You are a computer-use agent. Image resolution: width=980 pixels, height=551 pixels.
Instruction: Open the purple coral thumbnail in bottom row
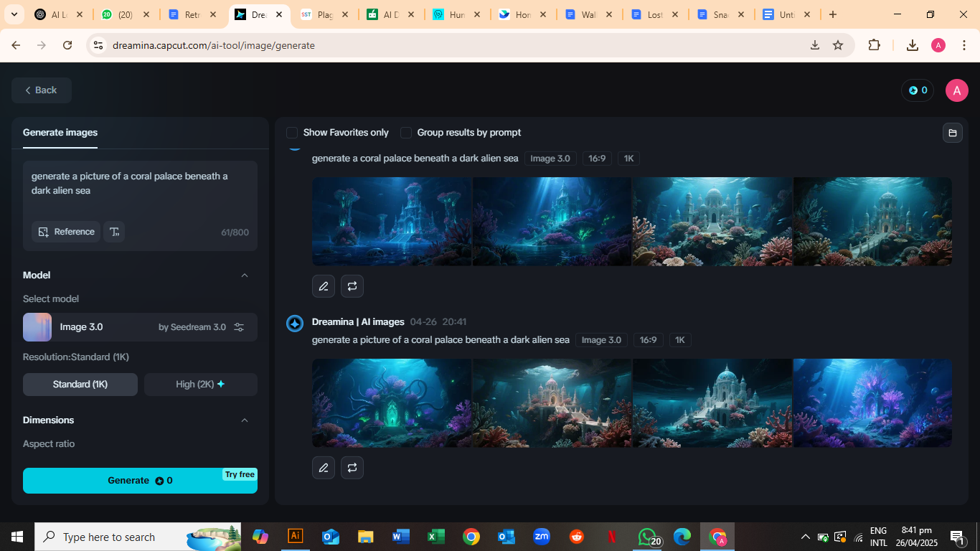(x=872, y=403)
